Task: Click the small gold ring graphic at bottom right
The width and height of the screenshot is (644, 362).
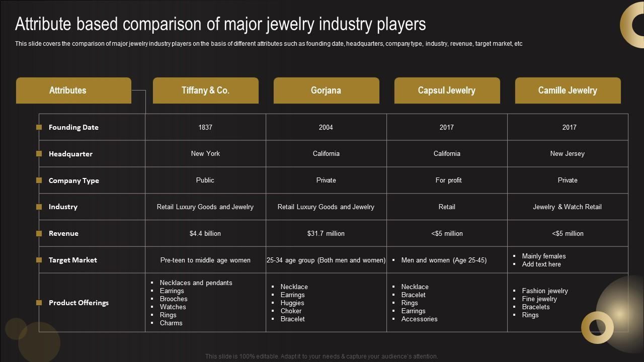Action: point(597,327)
